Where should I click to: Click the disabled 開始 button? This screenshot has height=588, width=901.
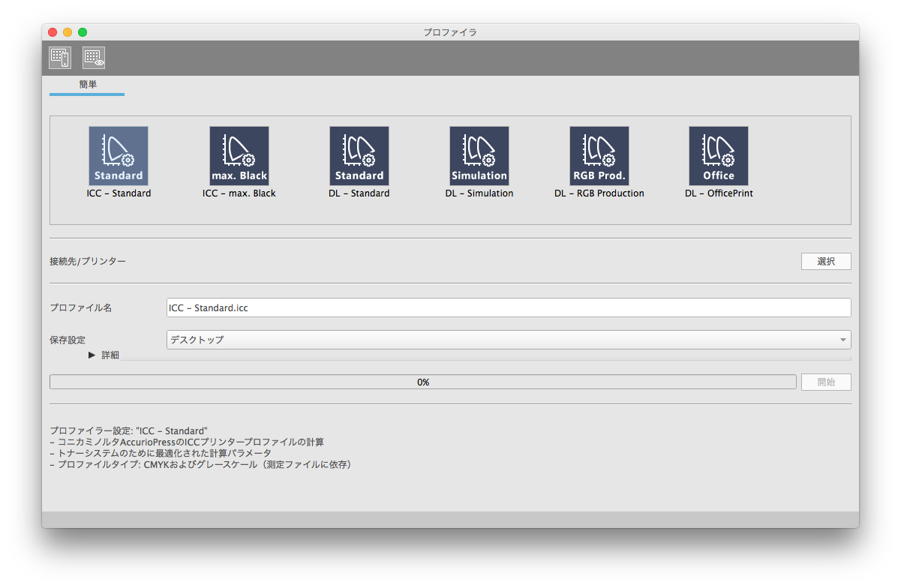(826, 382)
